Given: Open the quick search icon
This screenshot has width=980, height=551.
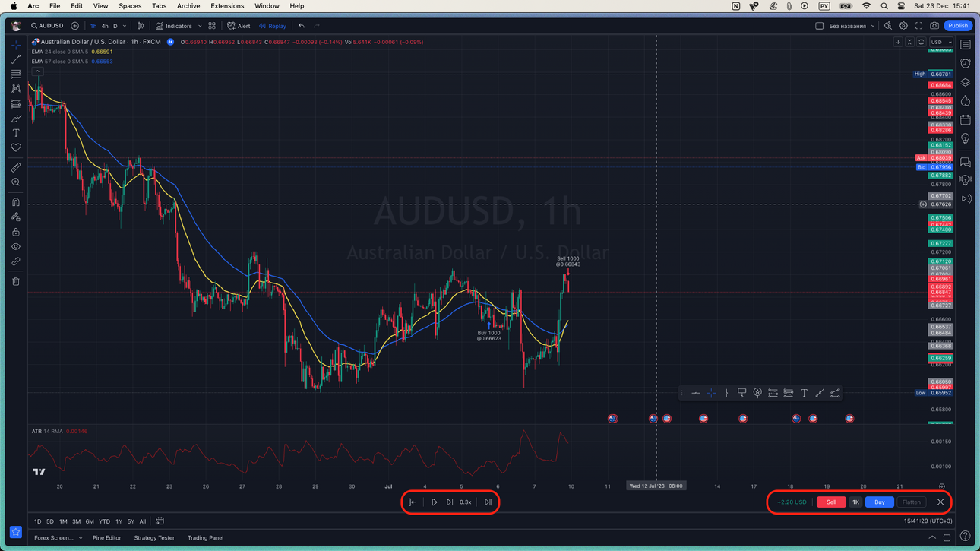Looking at the screenshot, I should tap(888, 26).
